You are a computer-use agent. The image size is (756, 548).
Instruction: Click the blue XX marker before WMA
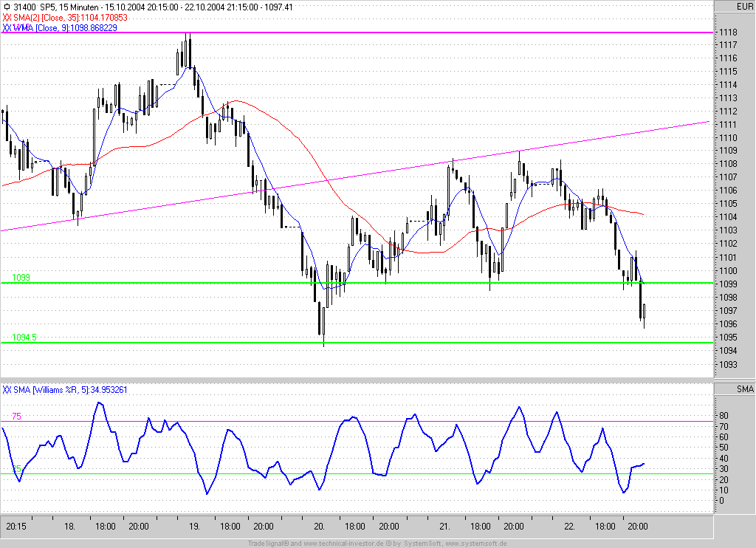[x=7, y=27]
